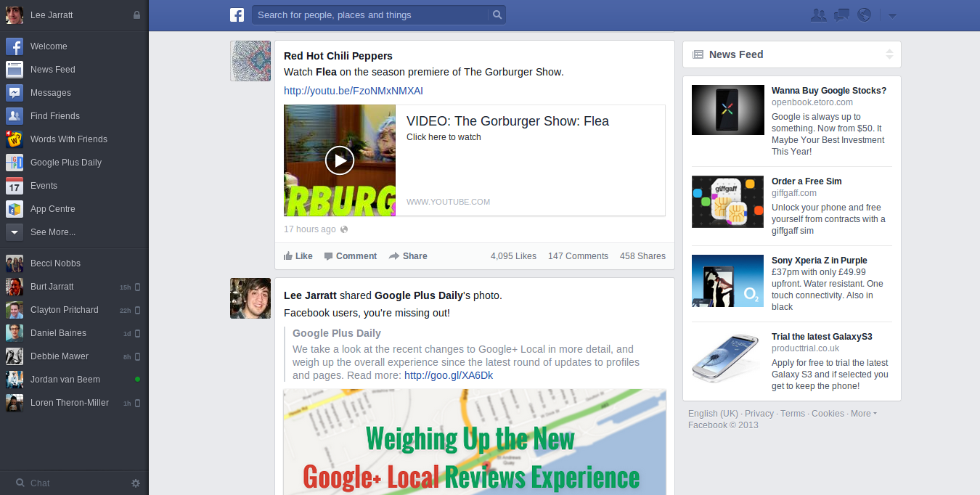
Task: Comment on the Red Hot Chili Peppers post
Action: click(350, 256)
